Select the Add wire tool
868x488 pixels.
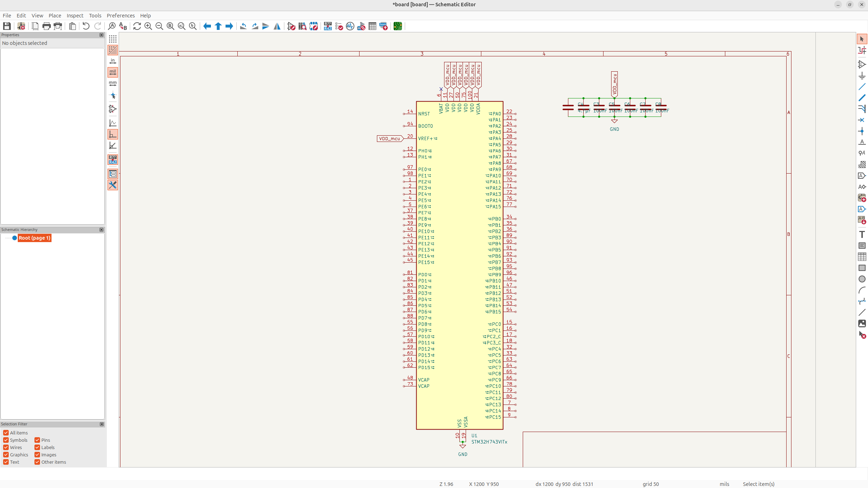(x=862, y=87)
